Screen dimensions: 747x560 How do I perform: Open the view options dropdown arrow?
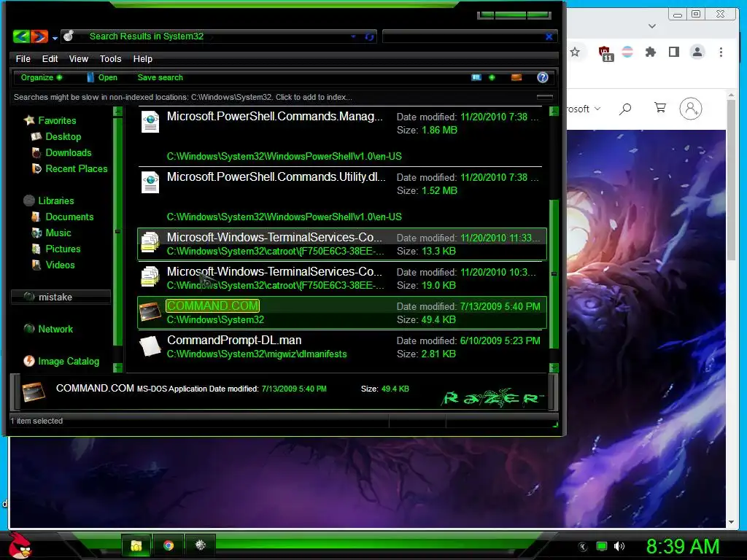(492, 77)
